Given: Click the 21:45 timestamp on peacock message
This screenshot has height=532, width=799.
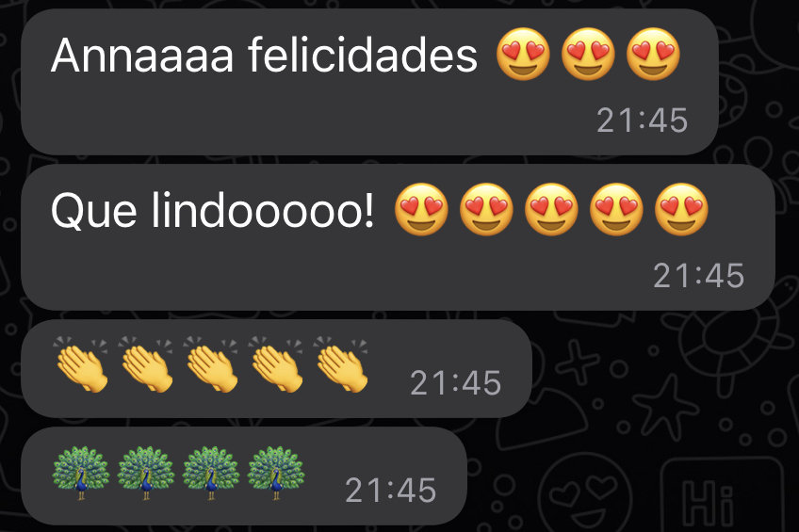Looking at the screenshot, I should coord(390,491).
